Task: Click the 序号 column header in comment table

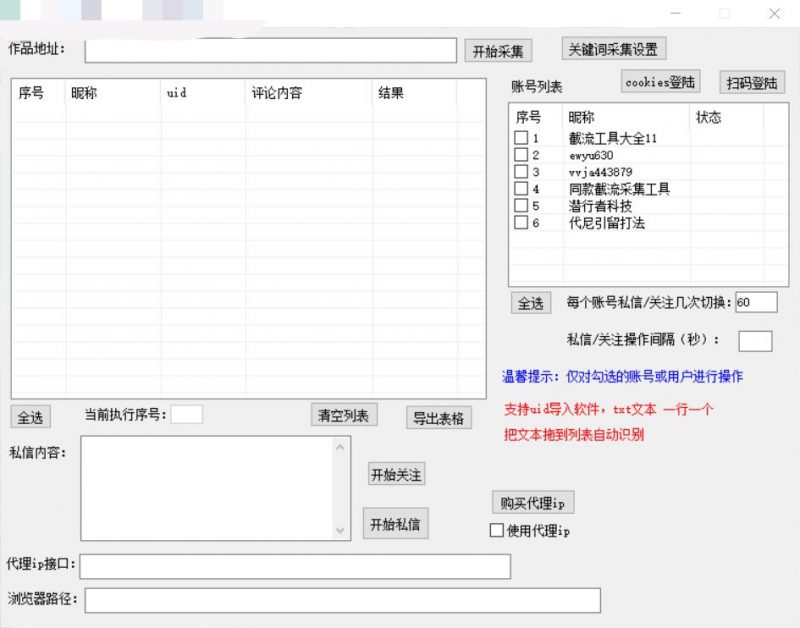Action: tap(39, 93)
